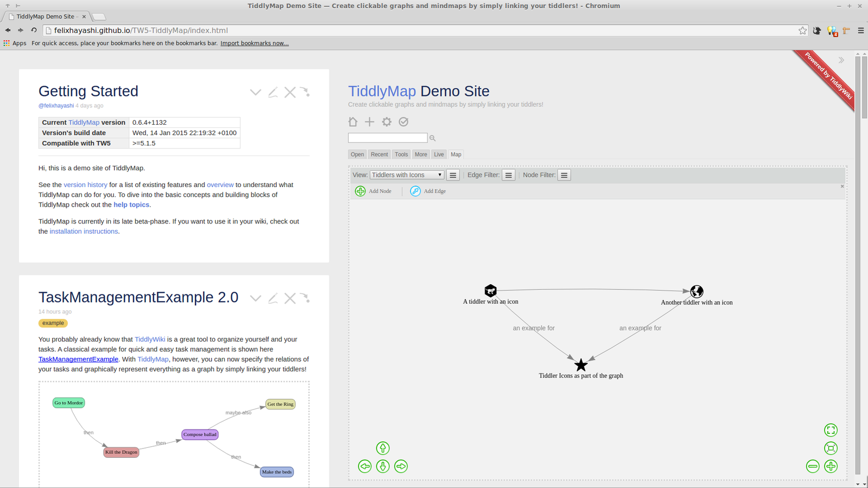Click the search magnifier icon
Image resolution: width=868 pixels, height=488 pixels.
(432, 138)
